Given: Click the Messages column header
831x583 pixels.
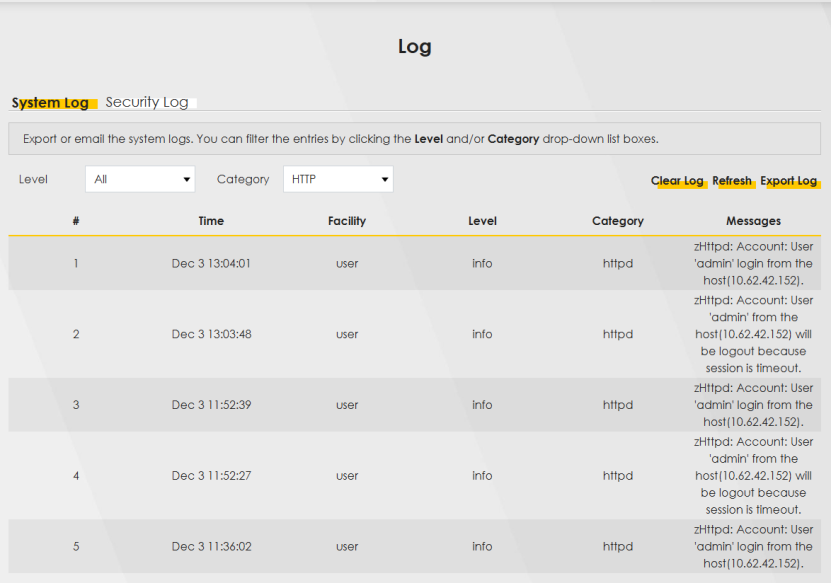Looking at the screenshot, I should 753,221.
